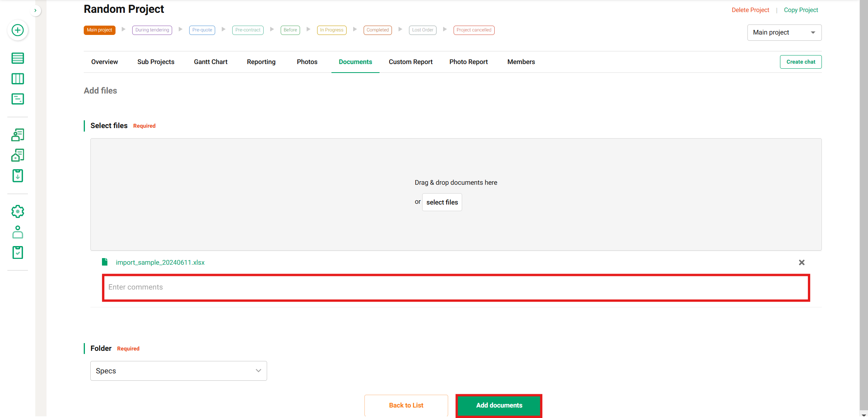Switch to the Gantt Chart tab
Screen dimensions: 868x418
[211, 62]
